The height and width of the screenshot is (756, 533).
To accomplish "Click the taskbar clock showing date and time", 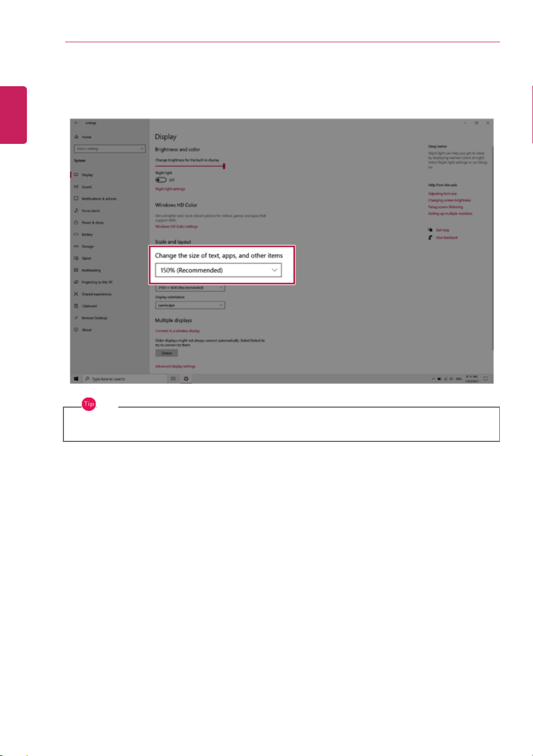I will [x=472, y=379].
